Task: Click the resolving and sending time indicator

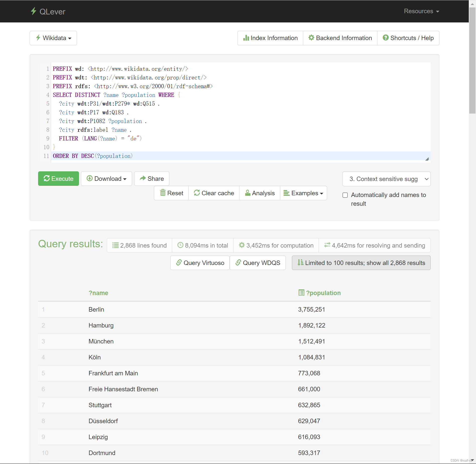Action: [x=375, y=245]
